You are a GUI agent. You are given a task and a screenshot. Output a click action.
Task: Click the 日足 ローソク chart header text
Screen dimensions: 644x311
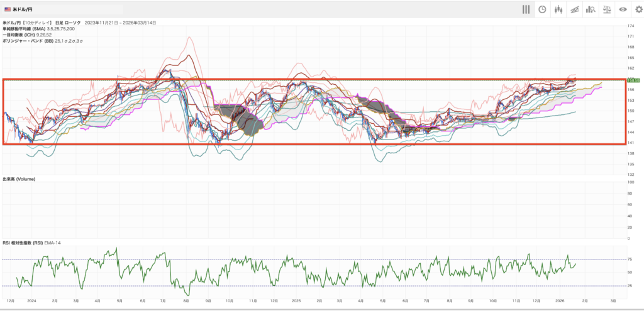71,23
